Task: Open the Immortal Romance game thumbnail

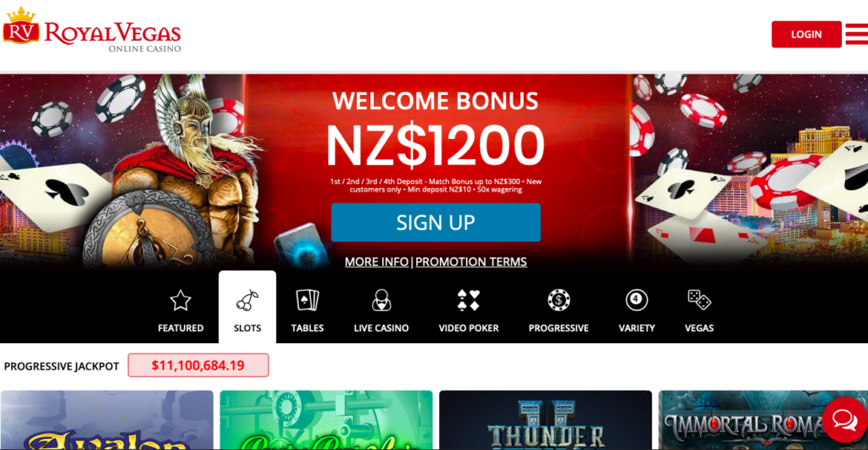Action: pyautogui.click(x=764, y=420)
